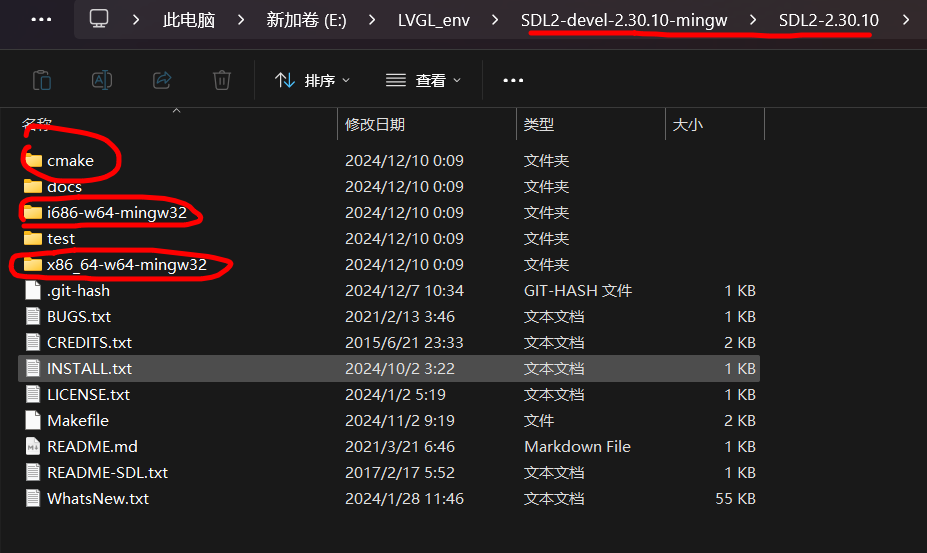The image size is (927, 553).
Task: Select the .git-hash file name
Action: (78, 290)
